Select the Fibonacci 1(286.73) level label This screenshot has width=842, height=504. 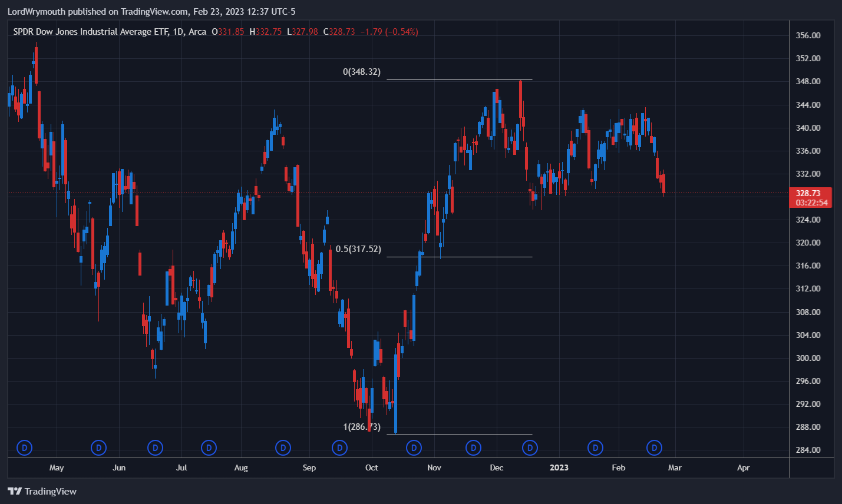362,427
